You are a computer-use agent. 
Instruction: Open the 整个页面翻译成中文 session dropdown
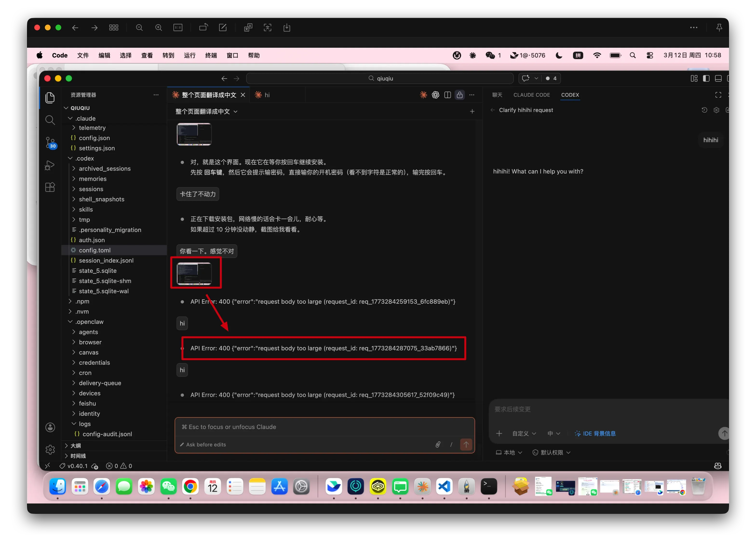click(x=206, y=111)
